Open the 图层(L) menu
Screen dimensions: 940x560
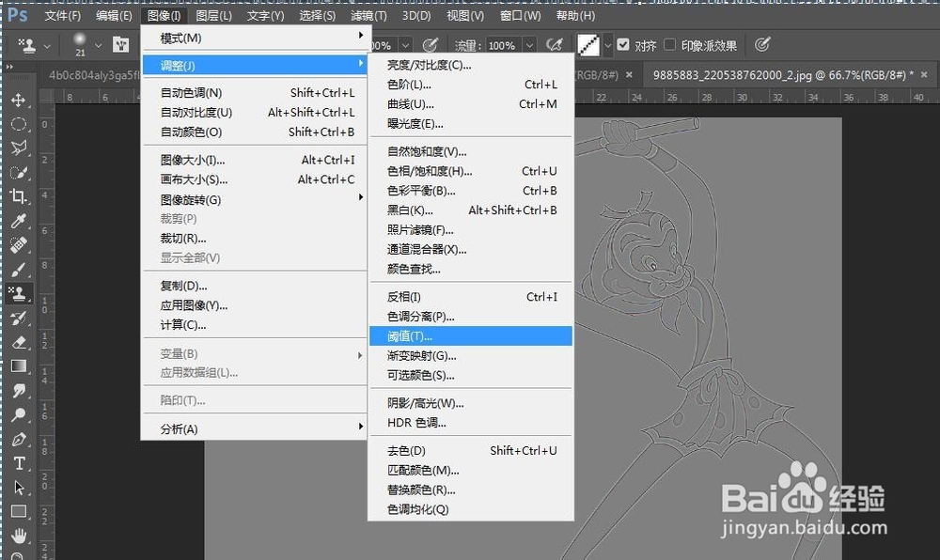[213, 16]
